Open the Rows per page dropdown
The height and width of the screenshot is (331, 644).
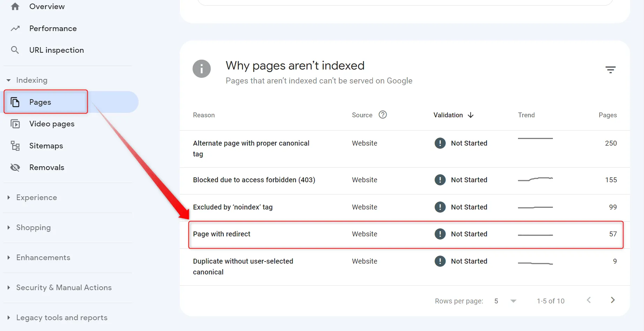pyautogui.click(x=505, y=301)
